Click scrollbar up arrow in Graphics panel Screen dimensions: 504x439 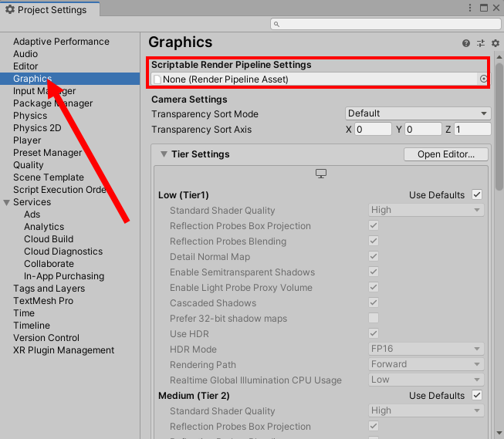[x=499, y=57]
